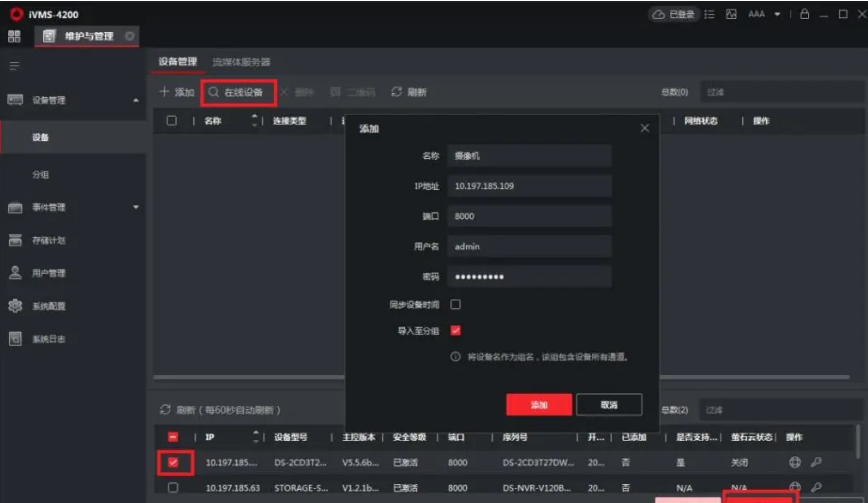The height and width of the screenshot is (503, 868).
Task: Uncheck 导入至分组 checkbox
Action: click(455, 330)
